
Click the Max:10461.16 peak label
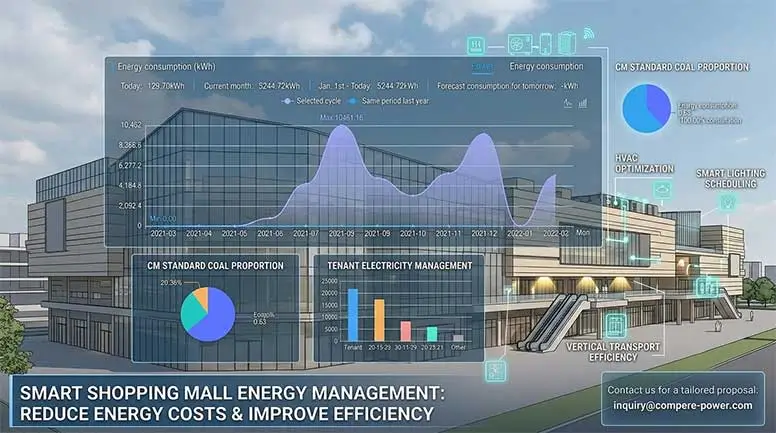tap(341, 118)
